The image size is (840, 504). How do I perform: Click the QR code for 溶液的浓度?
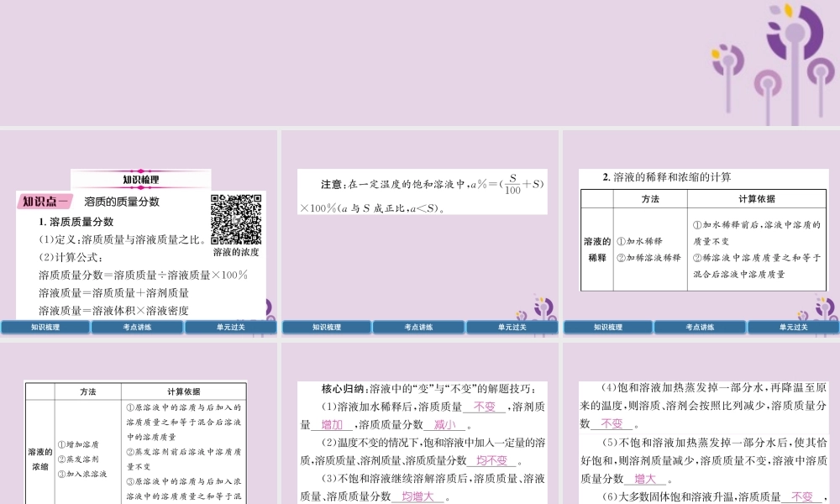tap(236, 219)
